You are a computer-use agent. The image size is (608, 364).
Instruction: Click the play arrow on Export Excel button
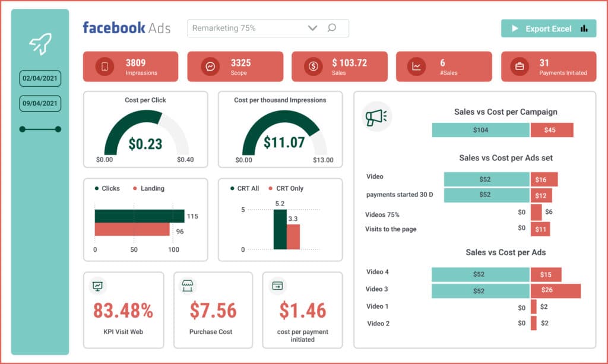coord(515,29)
